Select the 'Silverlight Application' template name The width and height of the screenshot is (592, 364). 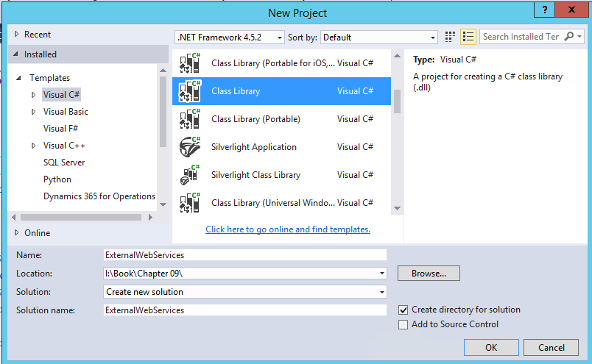coord(254,147)
